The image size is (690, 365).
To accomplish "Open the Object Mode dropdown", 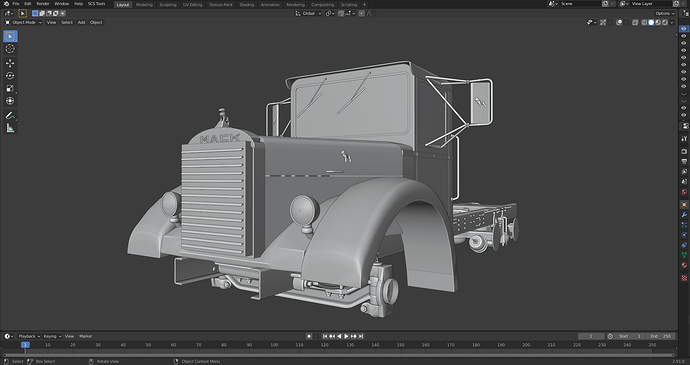I will click(23, 22).
